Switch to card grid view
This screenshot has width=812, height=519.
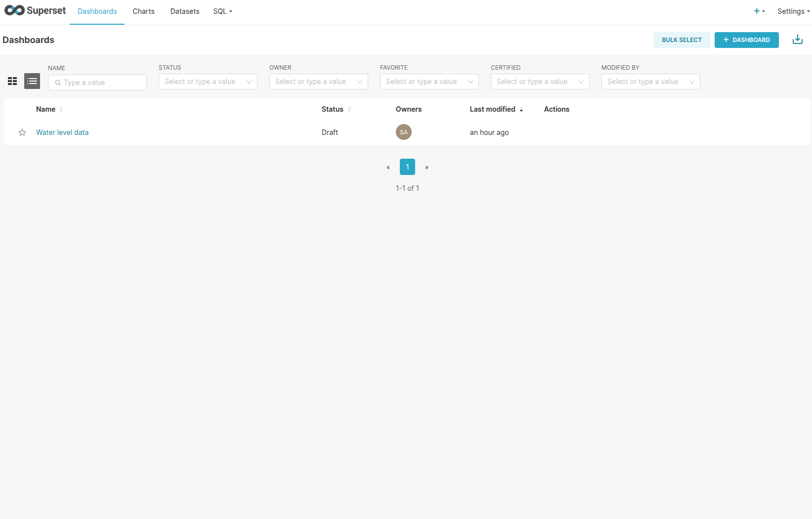tap(12, 81)
